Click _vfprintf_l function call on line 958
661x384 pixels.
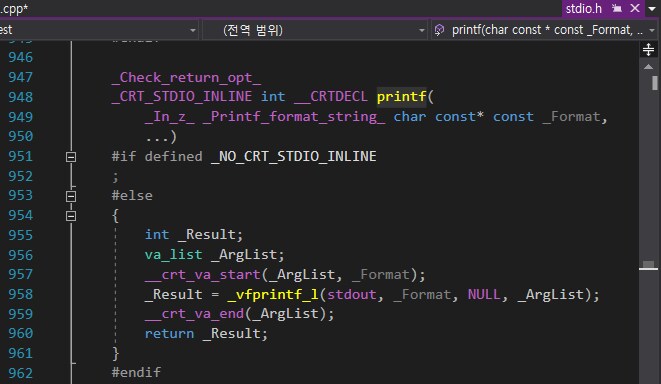(273, 294)
